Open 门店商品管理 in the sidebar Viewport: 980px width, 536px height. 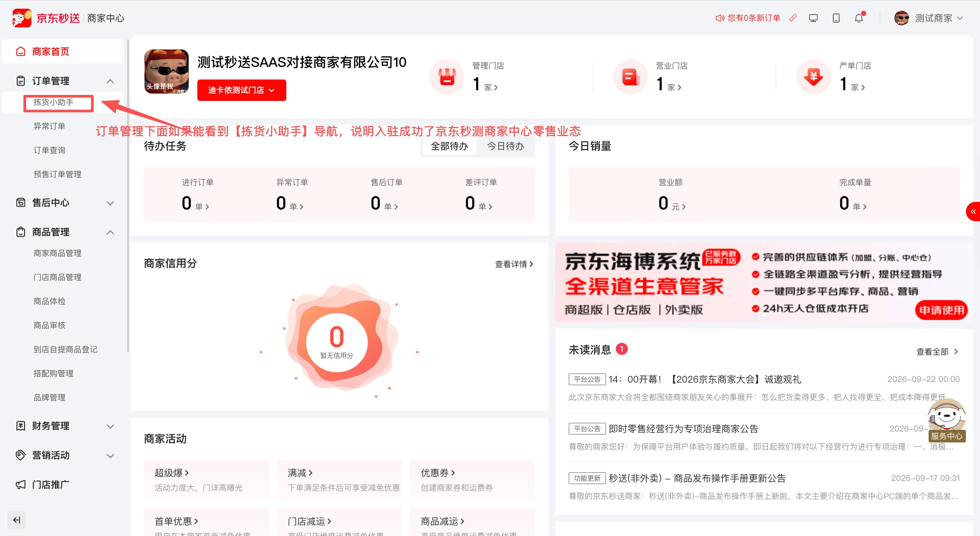tap(58, 277)
